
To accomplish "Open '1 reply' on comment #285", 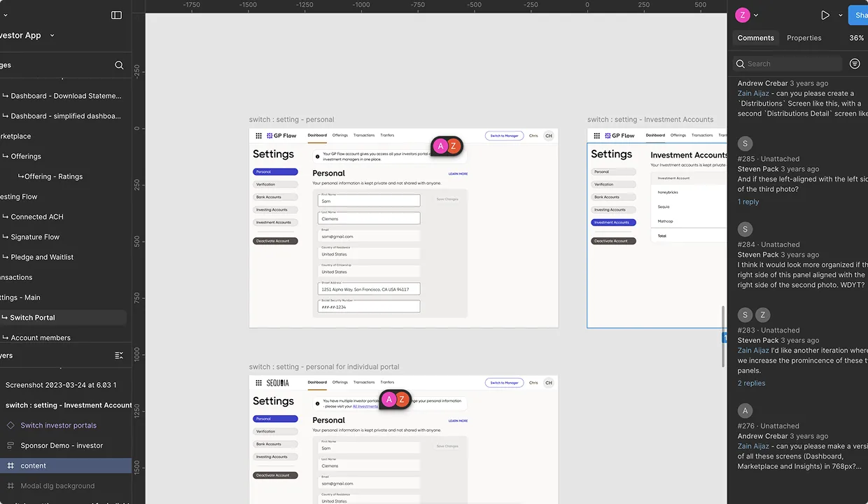I will [748, 202].
